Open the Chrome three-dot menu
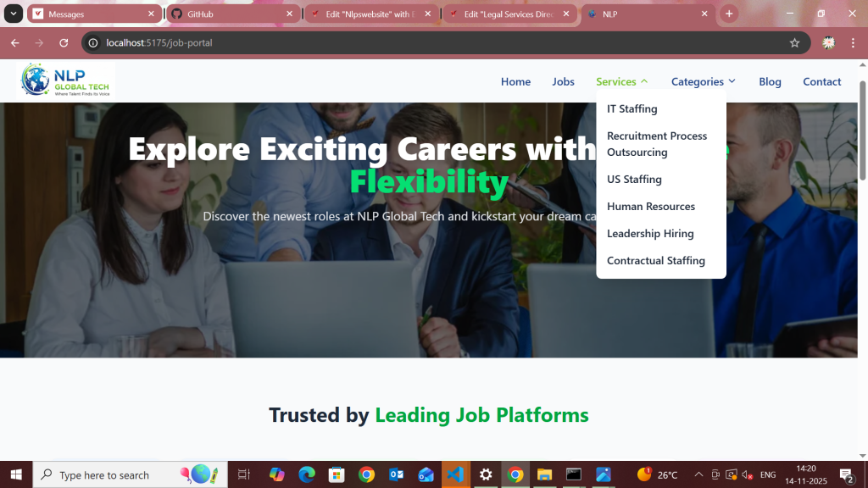The height and width of the screenshot is (488, 868). click(x=853, y=42)
